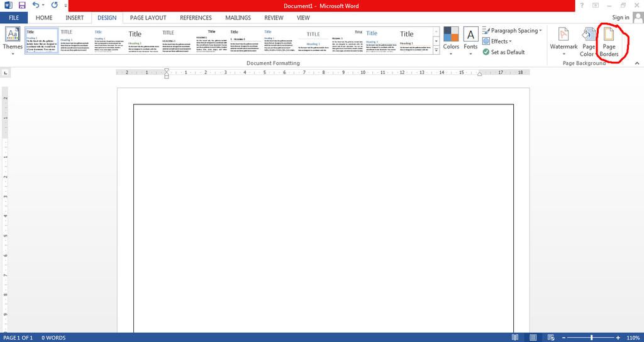Click the Sign in link

620,17
